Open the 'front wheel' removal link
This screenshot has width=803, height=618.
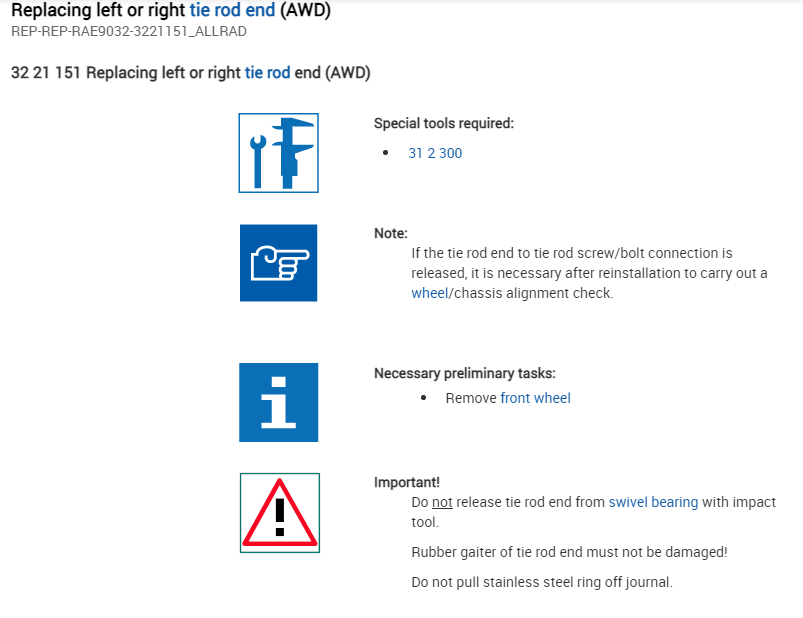(535, 398)
